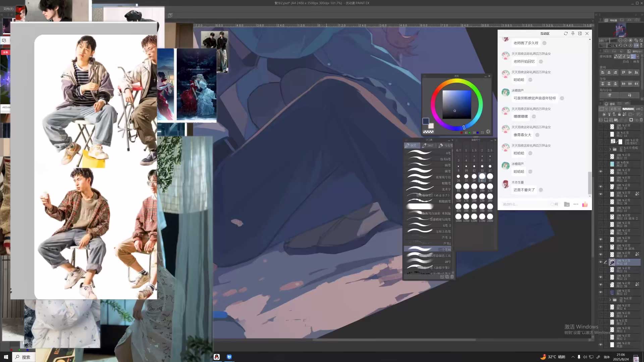
Task: Refresh the chat interaction panel
Action: pos(566,34)
